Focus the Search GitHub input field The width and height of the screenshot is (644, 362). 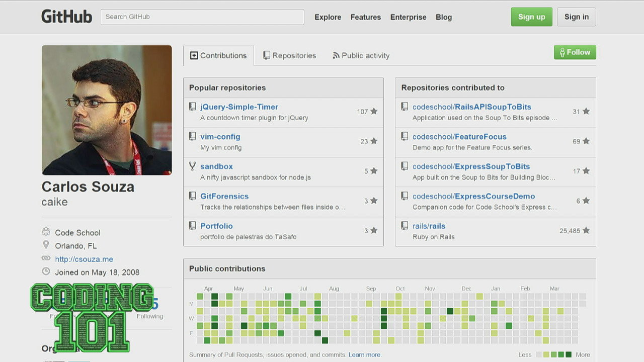click(x=202, y=17)
